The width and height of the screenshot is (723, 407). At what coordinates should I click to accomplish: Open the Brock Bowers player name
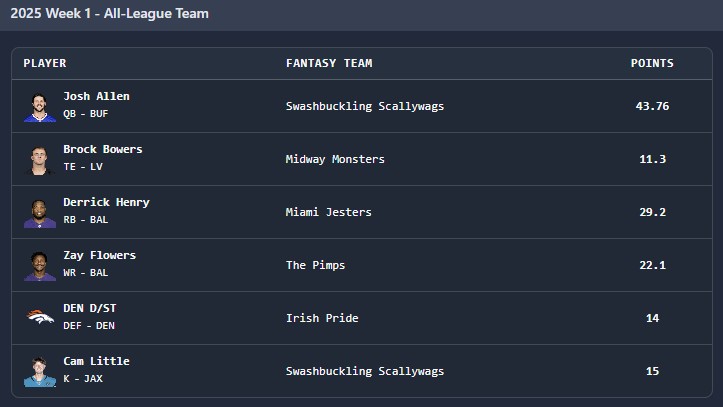pos(103,149)
